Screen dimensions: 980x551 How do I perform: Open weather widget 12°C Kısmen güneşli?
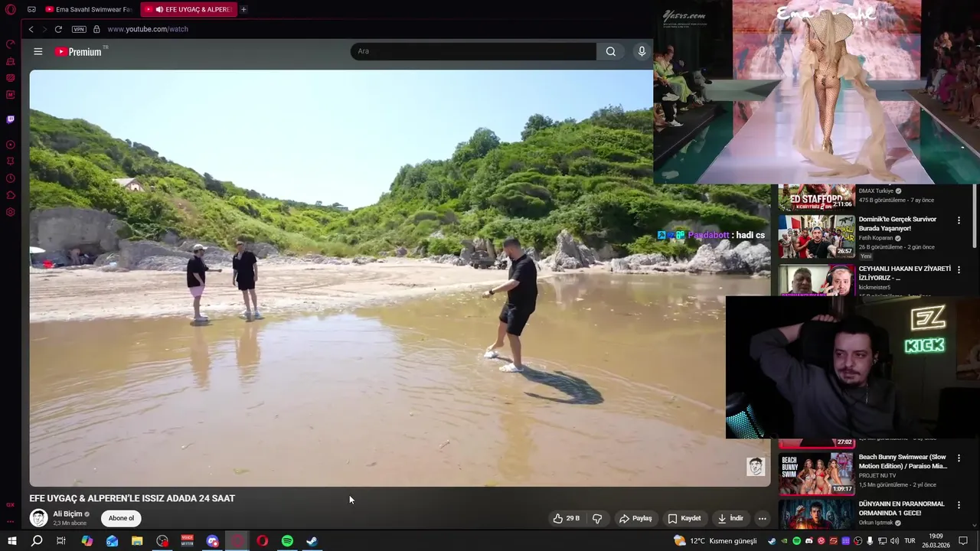pos(715,541)
